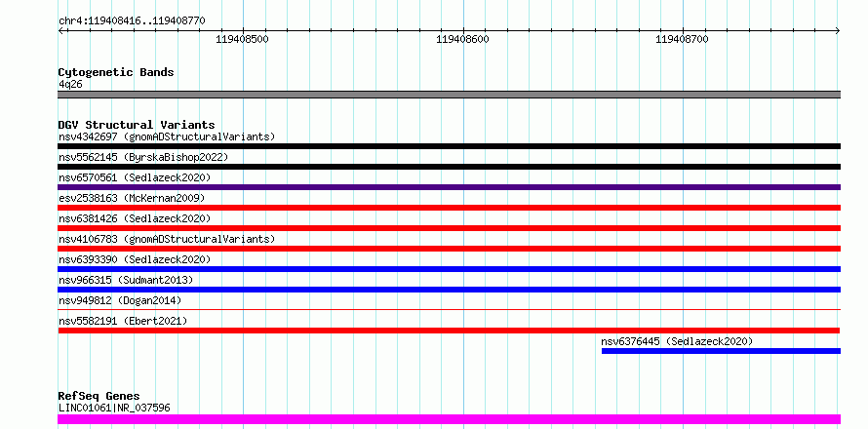Click the LINC01061|NR_037596 gene label
Image resolution: width=868 pixels, height=429 pixels.
point(114,408)
